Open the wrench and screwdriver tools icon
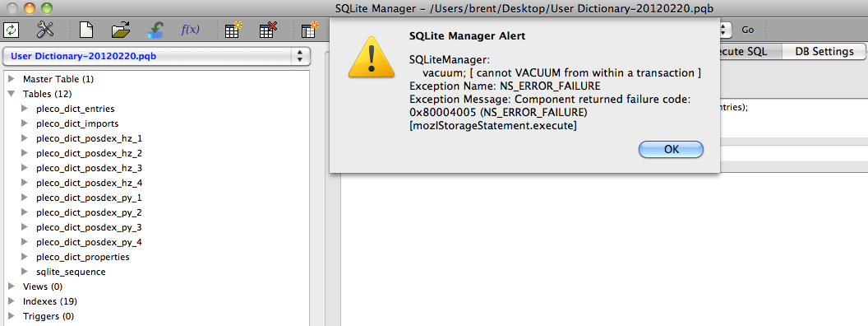The height and width of the screenshot is (326, 868). (45, 30)
